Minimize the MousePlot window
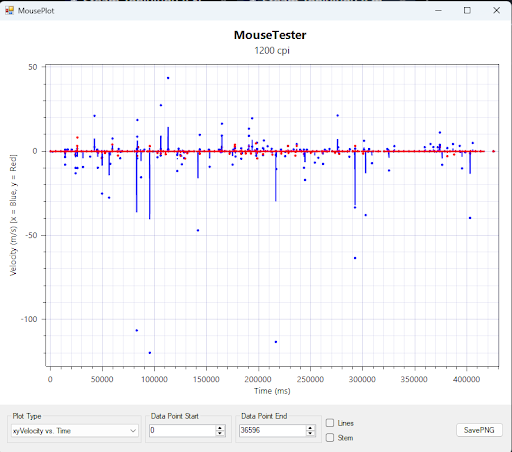The width and height of the screenshot is (512, 452). [438, 10]
